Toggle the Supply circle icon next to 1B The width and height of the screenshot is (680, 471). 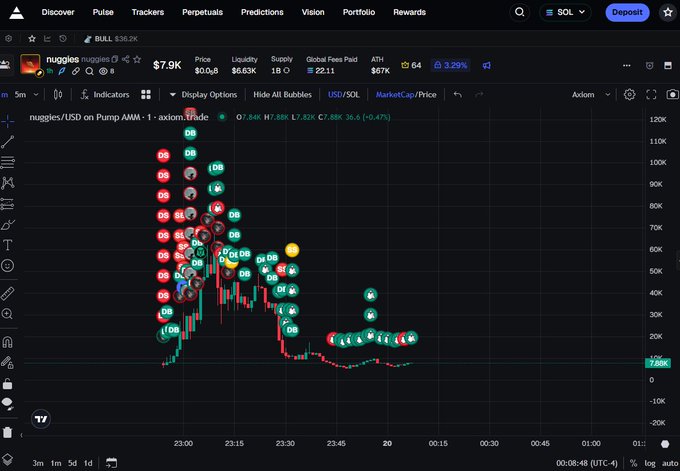click(287, 70)
